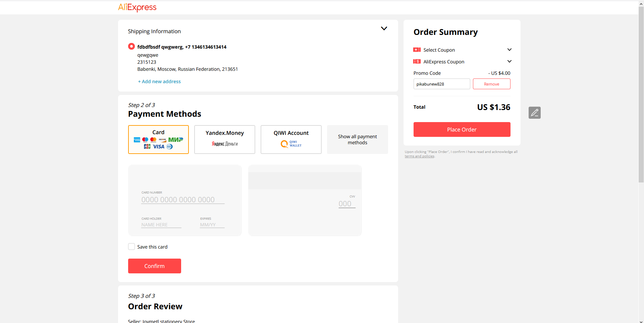Click the Yandex Dengi logo
644x323 pixels.
point(225,144)
